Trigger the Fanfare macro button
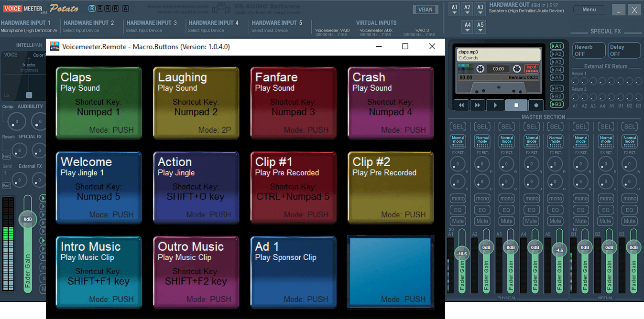This screenshot has height=319, width=644. 294,103
